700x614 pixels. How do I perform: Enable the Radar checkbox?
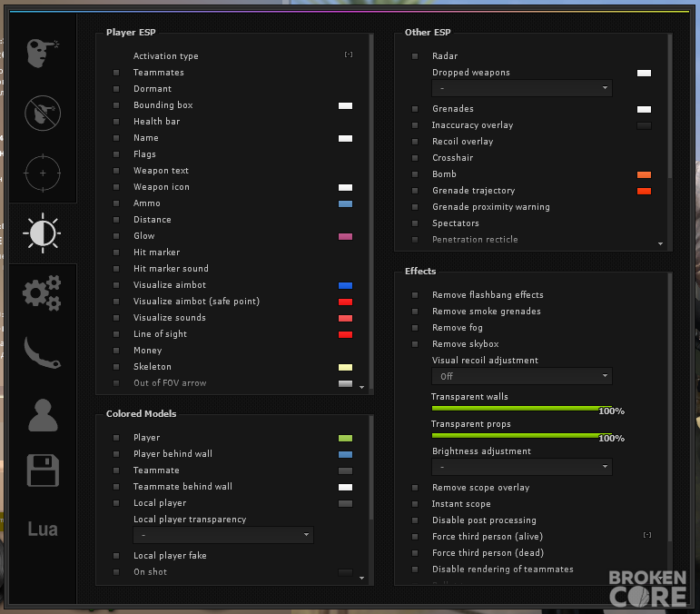tap(415, 56)
